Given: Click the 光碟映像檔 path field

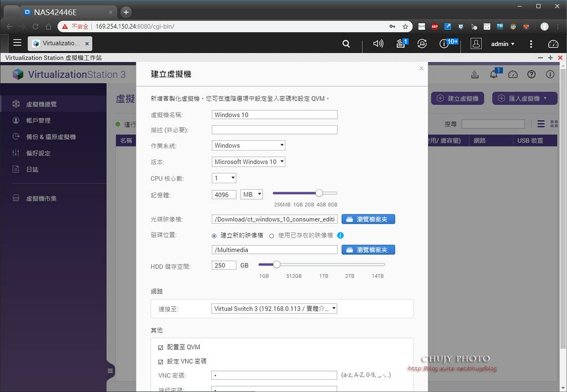Looking at the screenshot, I should pos(274,219).
